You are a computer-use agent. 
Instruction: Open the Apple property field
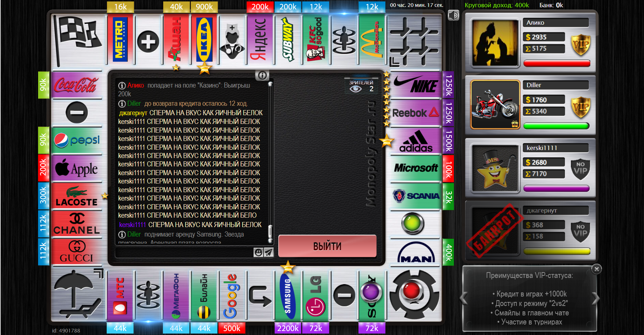click(77, 168)
